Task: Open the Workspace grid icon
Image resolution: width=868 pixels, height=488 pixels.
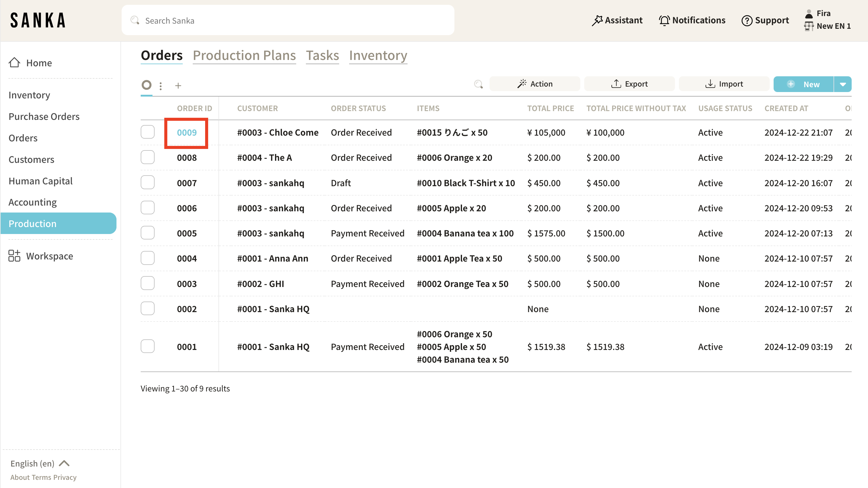Action: click(x=14, y=256)
